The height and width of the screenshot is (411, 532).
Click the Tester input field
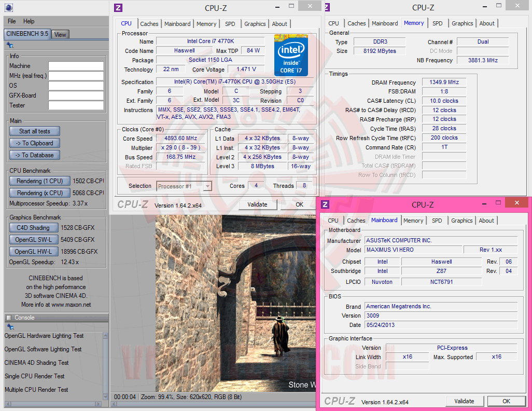point(76,105)
